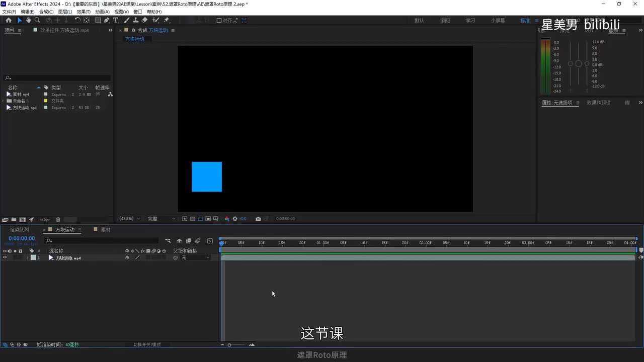The height and width of the screenshot is (362, 644).
Task: Select the Horizontal Type tool
Action: pyautogui.click(x=116, y=21)
